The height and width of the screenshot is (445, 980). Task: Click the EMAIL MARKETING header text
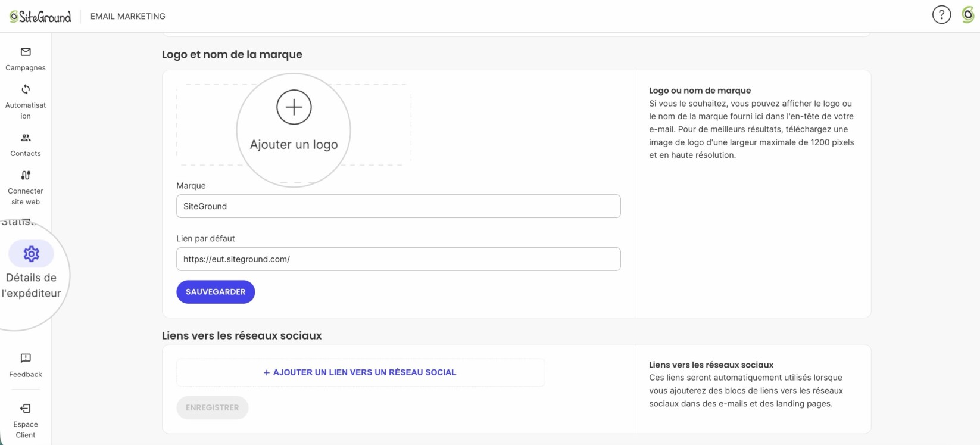click(x=128, y=16)
